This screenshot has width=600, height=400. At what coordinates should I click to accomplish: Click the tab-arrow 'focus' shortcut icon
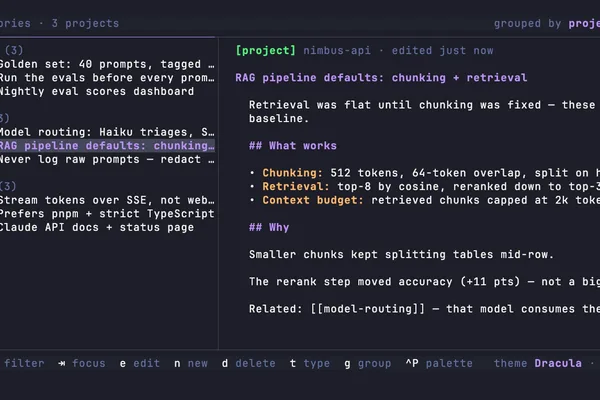tap(62, 363)
